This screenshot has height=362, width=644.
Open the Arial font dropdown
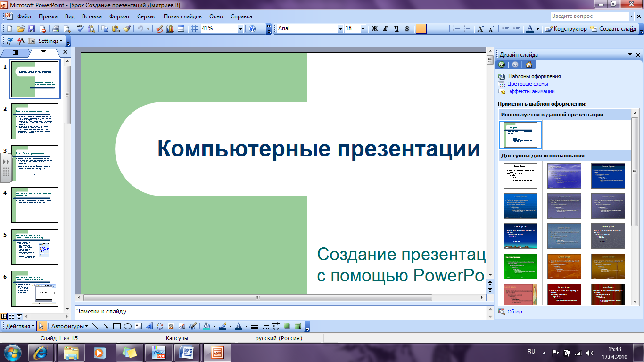(x=340, y=29)
